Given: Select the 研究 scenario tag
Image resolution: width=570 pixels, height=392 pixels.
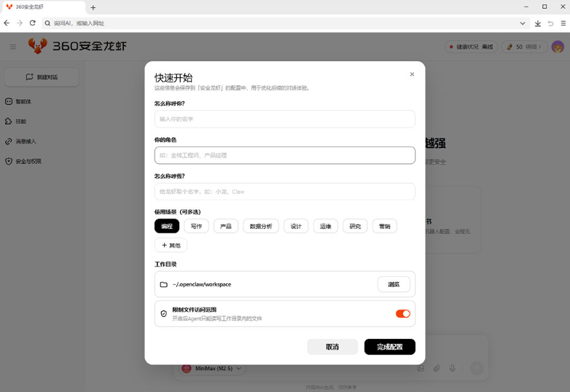Looking at the screenshot, I should click(355, 226).
